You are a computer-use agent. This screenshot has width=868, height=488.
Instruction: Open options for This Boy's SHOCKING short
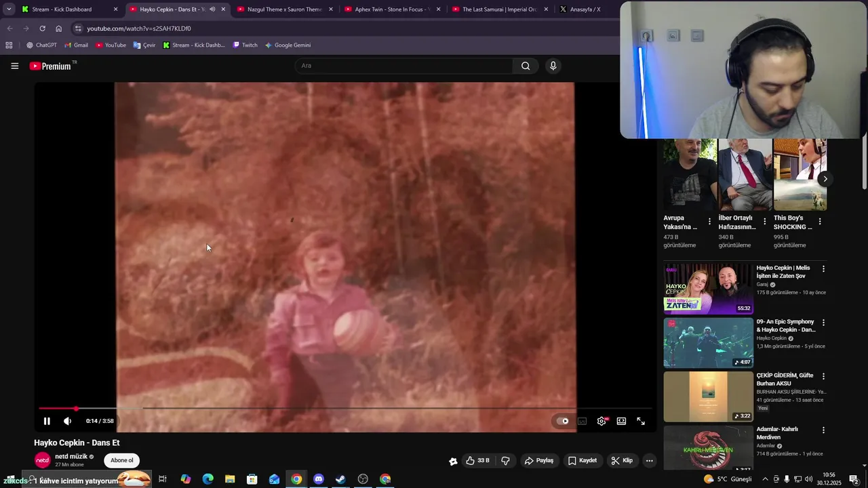point(820,222)
